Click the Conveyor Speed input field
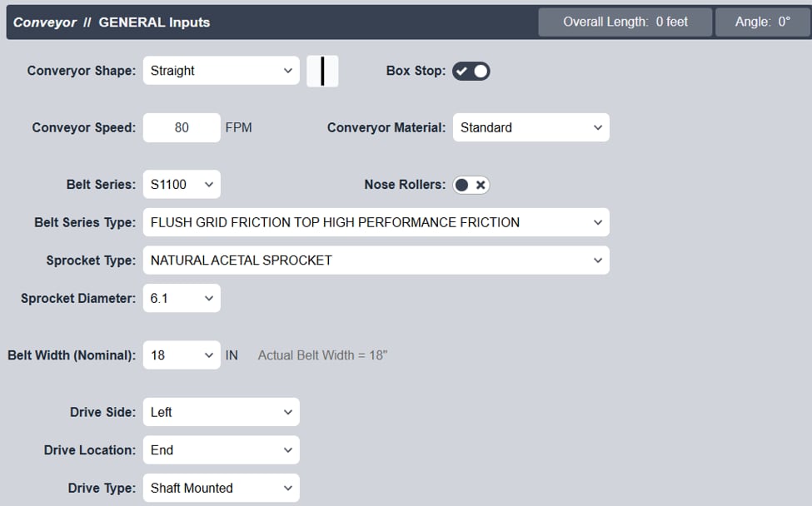812x506 pixels. (182, 127)
